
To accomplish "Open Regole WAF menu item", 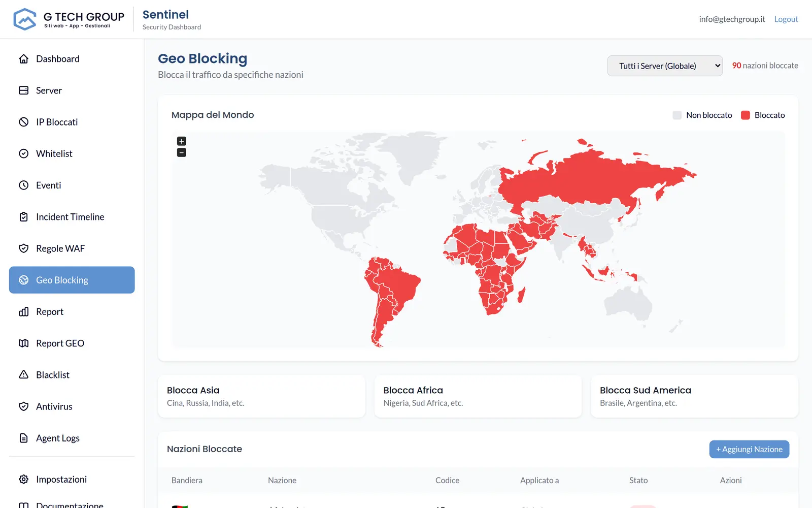I will (72, 248).
